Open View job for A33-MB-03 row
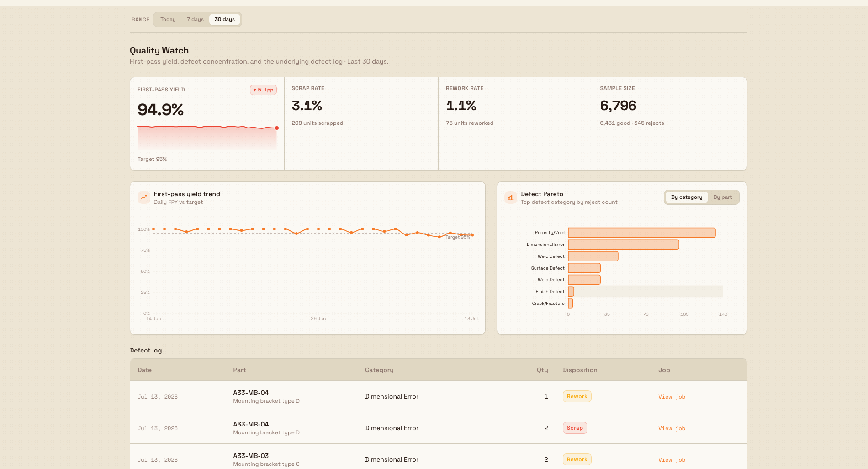This screenshot has height=469, width=868. (672, 460)
